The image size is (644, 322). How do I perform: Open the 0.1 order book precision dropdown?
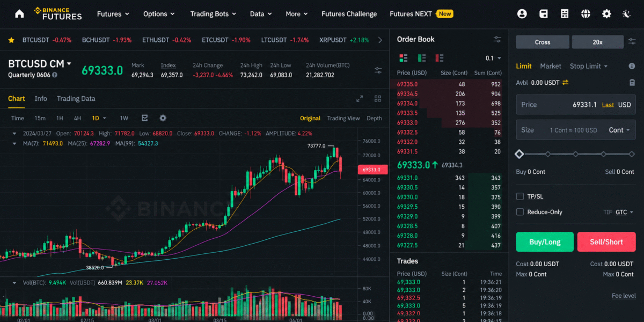493,58
